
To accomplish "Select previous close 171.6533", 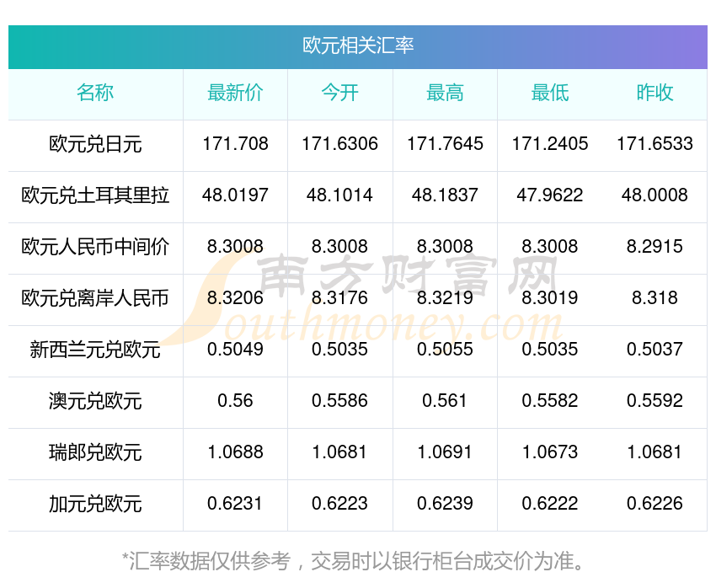I will pos(655,144).
